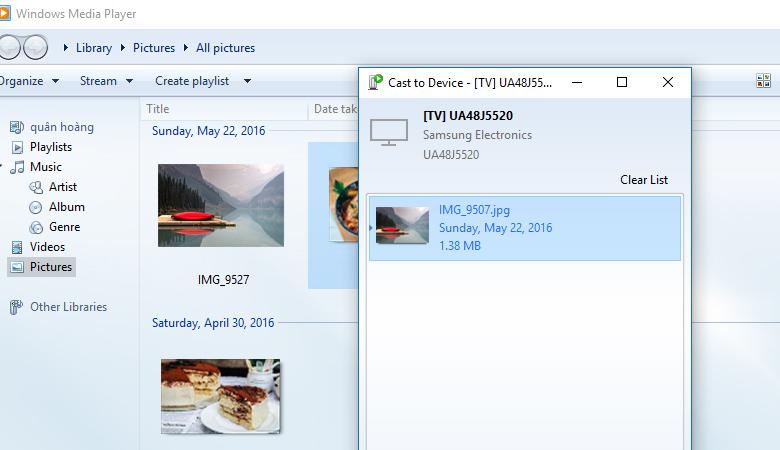Click the Videos film icon in sidebar

point(17,247)
